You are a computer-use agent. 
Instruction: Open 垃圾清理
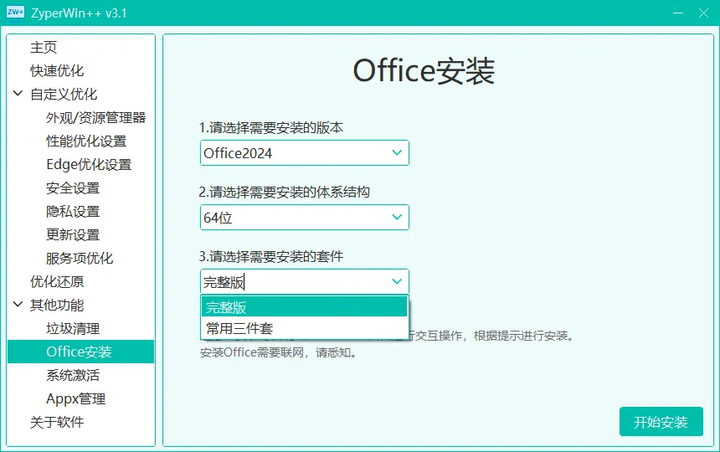coord(73,328)
